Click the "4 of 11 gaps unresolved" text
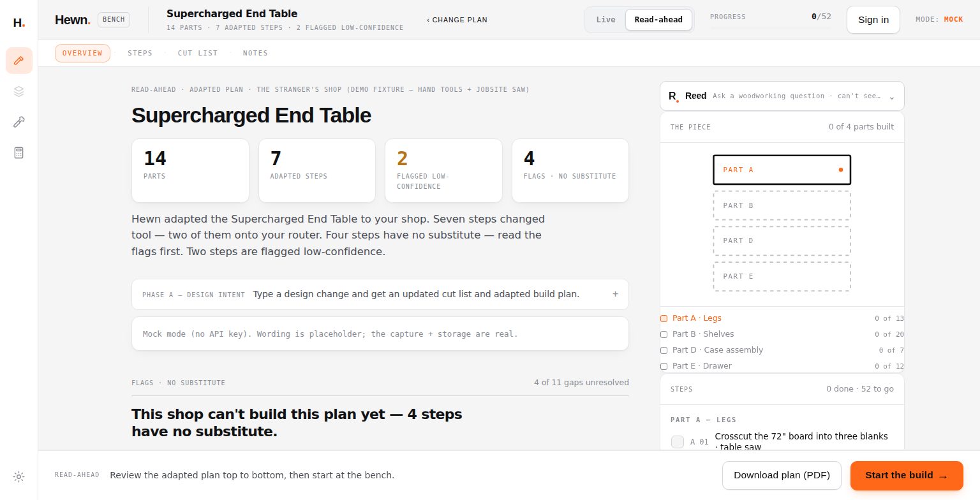The width and height of the screenshot is (980, 500). point(581,383)
